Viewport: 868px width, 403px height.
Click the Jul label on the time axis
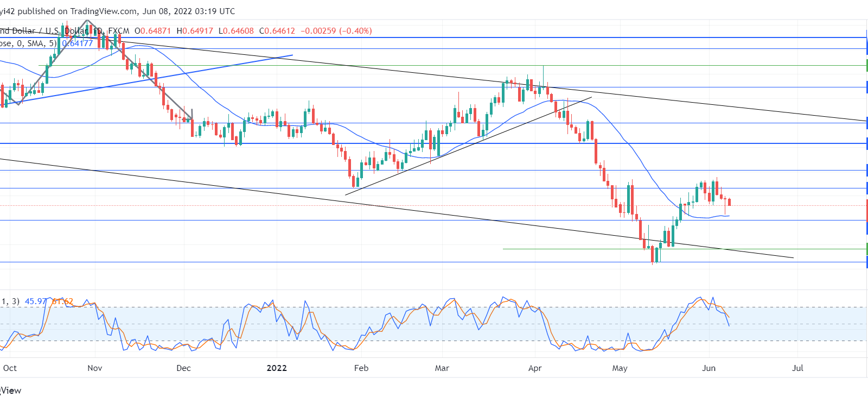797,368
